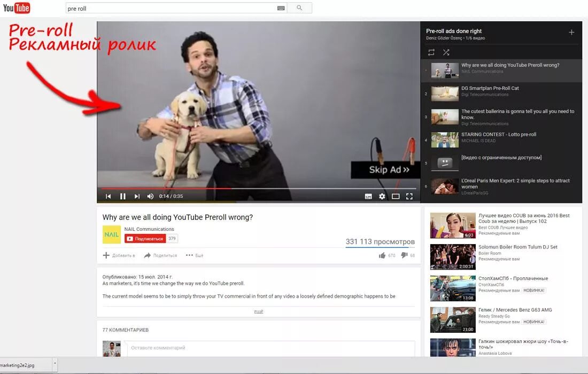Click the Skip Ad button
This screenshot has height=374, width=588.
tap(385, 170)
